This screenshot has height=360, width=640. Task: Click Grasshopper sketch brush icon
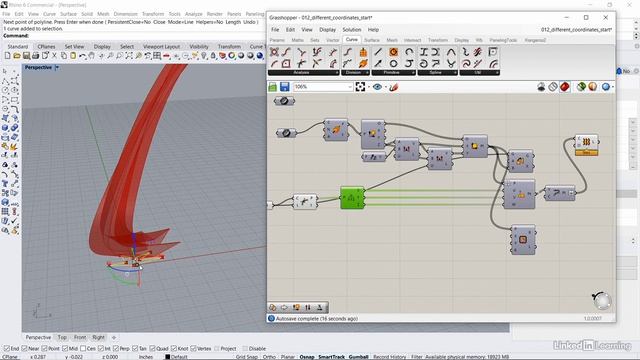click(393, 87)
